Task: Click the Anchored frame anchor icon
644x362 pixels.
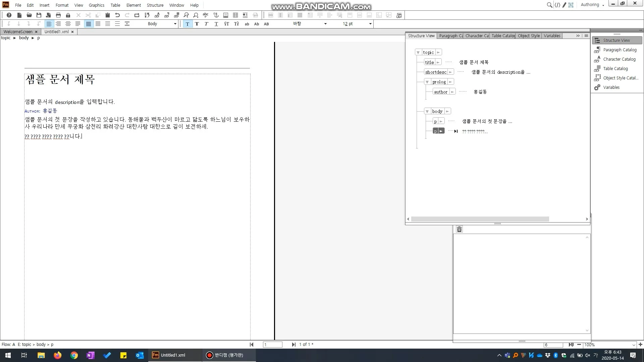Action: click(x=216, y=15)
